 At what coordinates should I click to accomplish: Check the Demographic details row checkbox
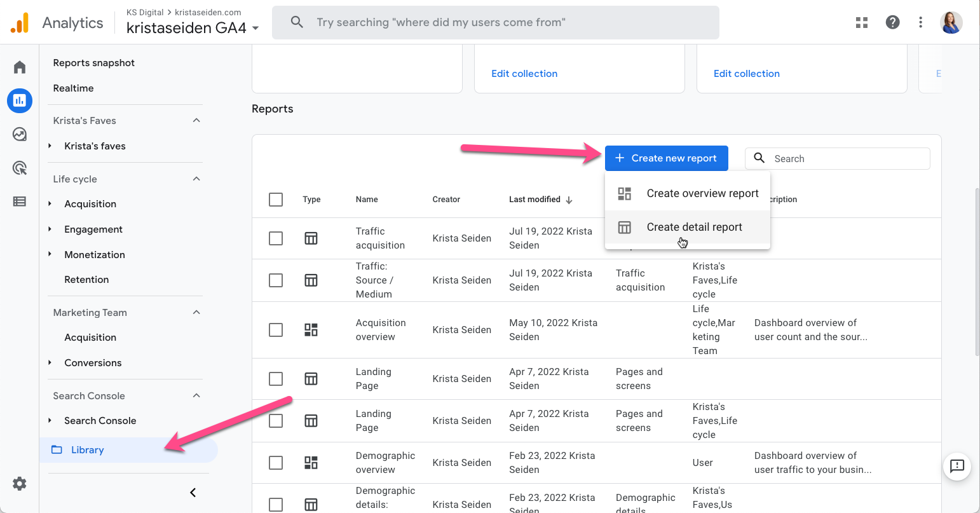(x=276, y=505)
